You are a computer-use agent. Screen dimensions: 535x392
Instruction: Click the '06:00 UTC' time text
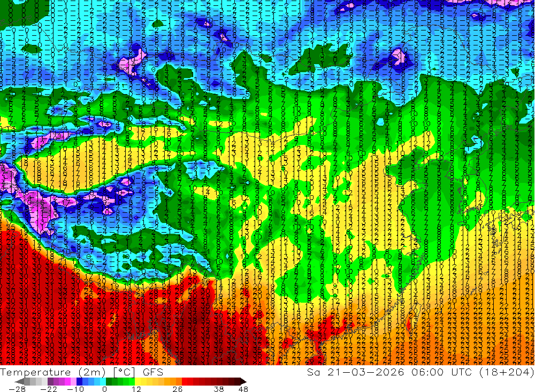tap(441, 372)
